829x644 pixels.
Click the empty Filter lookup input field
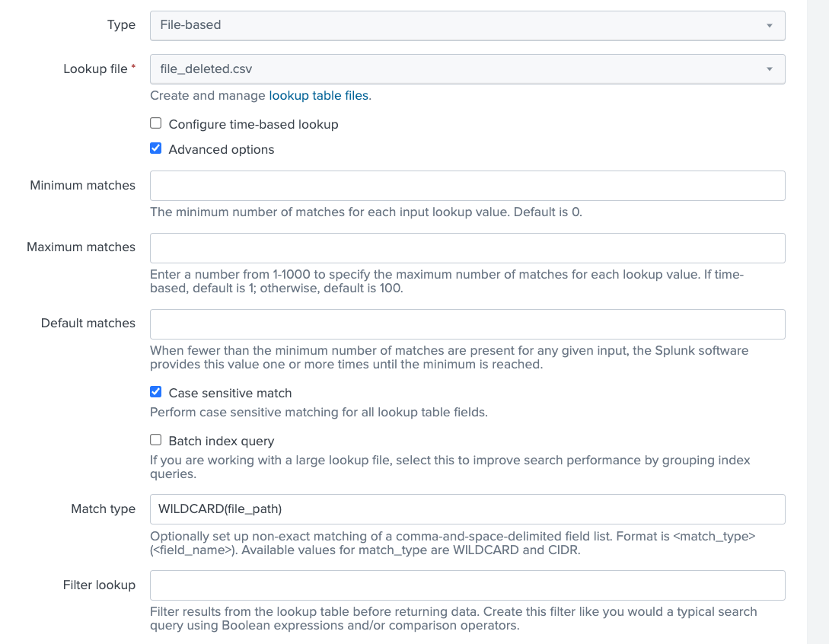click(467, 585)
